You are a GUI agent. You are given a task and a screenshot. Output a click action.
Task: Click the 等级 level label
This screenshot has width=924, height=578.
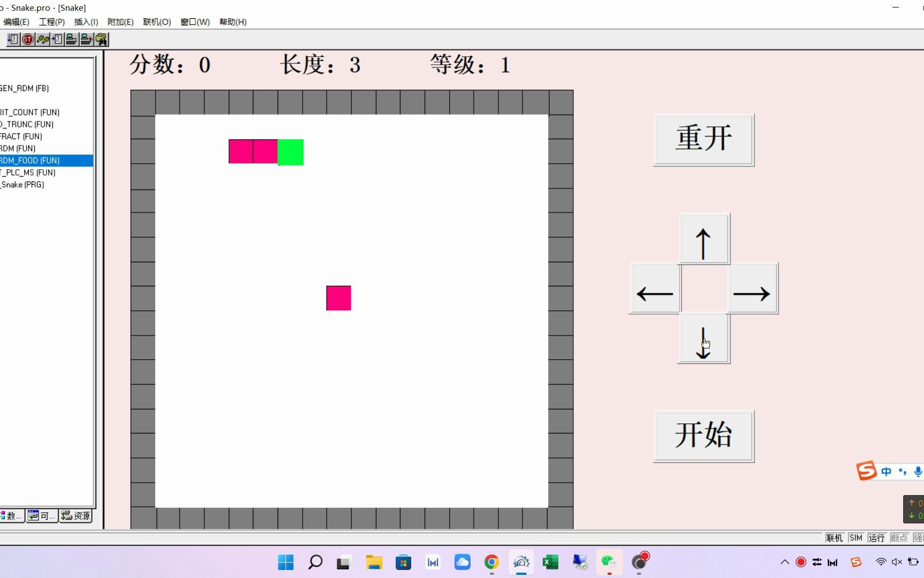click(x=471, y=65)
